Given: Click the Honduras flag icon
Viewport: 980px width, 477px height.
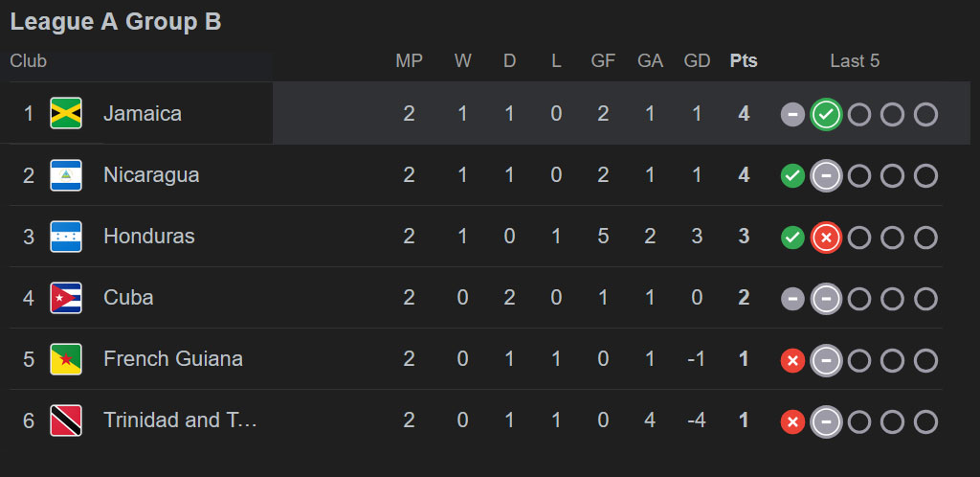Looking at the screenshot, I should click(66, 237).
